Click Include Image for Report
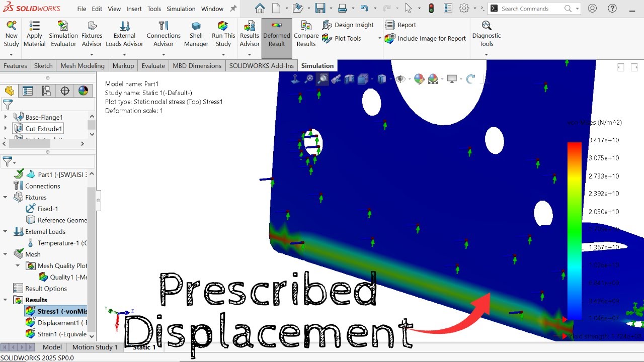Image resolution: width=644 pixels, height=362 pixels. [426, 38]
